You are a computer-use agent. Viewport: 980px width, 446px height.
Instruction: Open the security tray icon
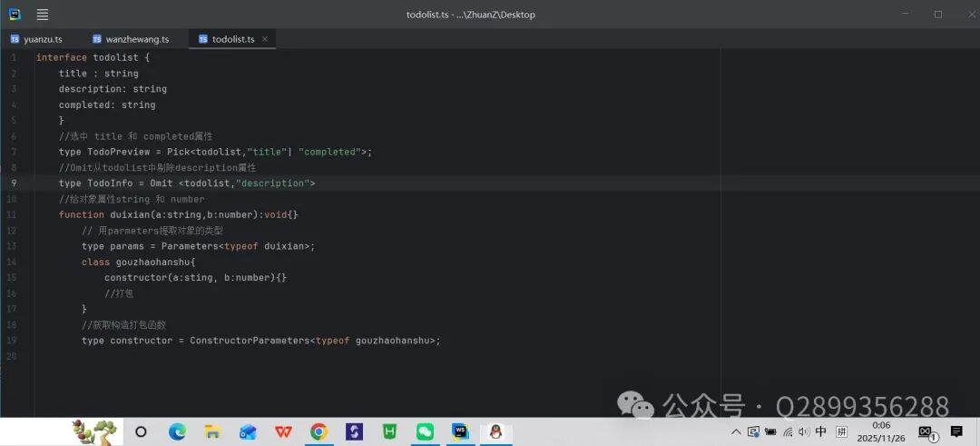coord(753,431)
